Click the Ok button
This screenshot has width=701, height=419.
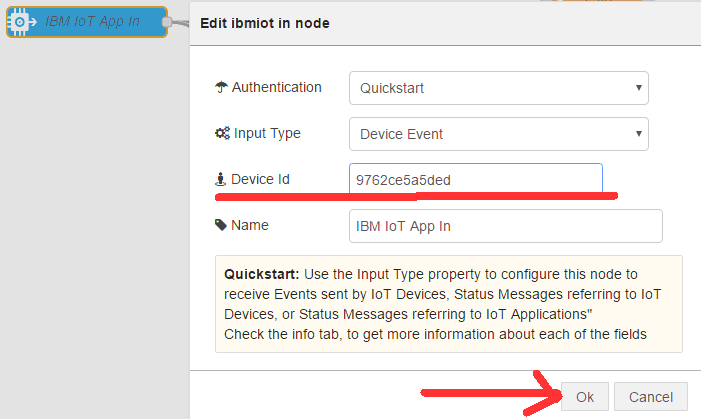click(584, 397)
